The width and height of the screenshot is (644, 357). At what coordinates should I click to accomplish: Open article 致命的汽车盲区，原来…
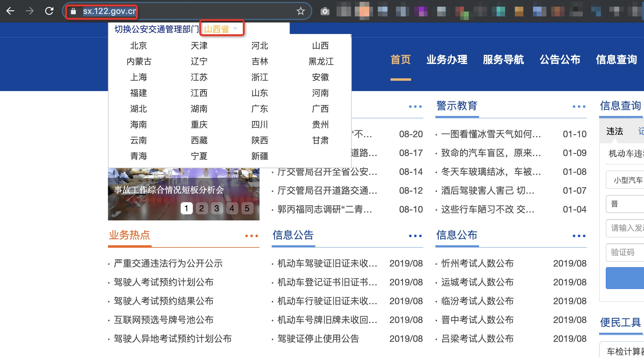[x=491, y=153]
